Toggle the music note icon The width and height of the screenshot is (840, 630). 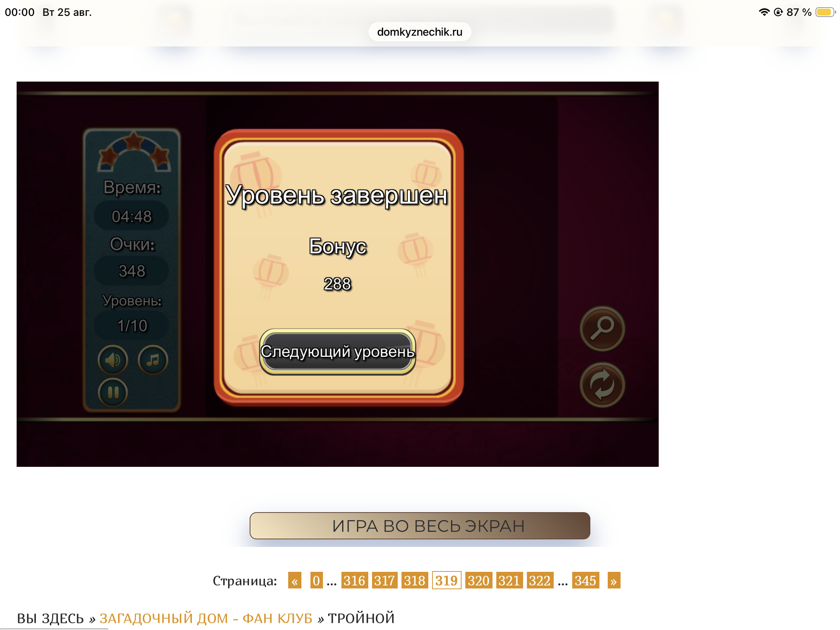(x=153, y=360)
